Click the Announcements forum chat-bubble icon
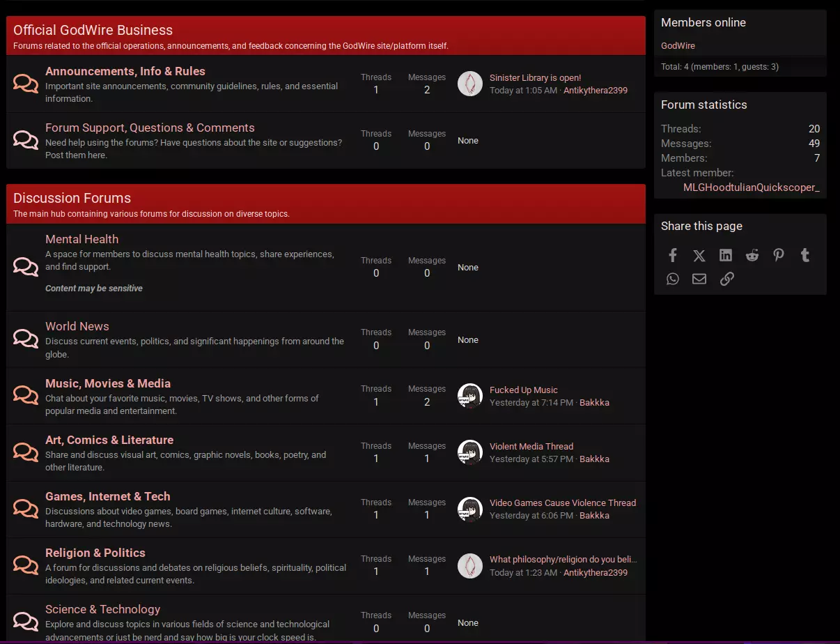The height and width of the screenshot is (644, 840). (x=26, y=84)
